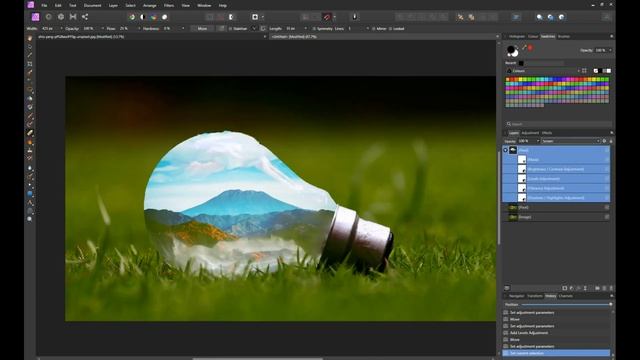Screen dimensions: 640x360
Task: Open the Swatches Opacity dropdown
Action: 610,50
